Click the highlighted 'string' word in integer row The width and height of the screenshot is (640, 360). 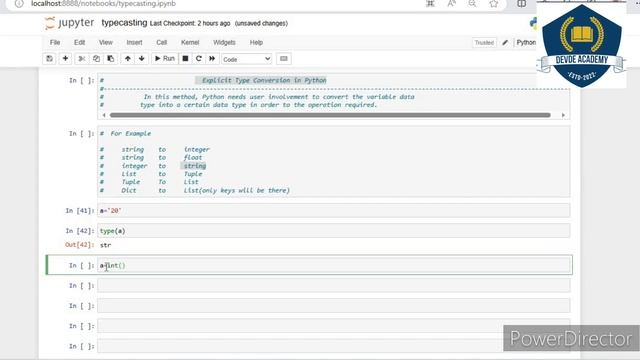[x=194, y=166]
